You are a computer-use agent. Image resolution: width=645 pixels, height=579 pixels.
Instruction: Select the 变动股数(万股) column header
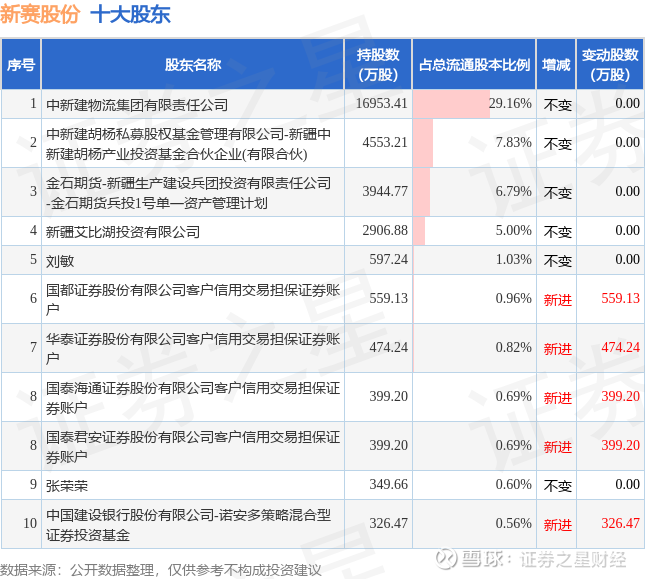pyautogui.click(x=610, y=65)
